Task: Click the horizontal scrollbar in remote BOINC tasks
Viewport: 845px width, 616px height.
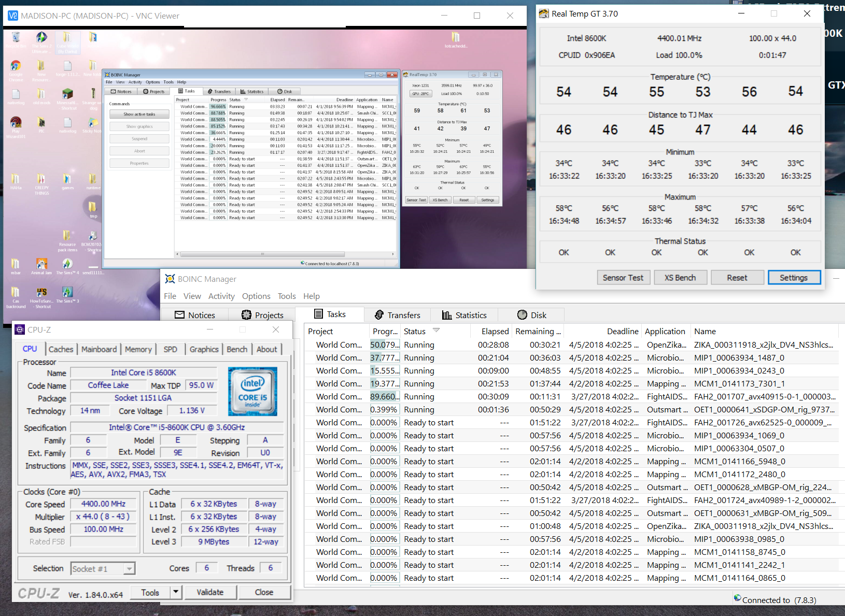Action: 262,254
